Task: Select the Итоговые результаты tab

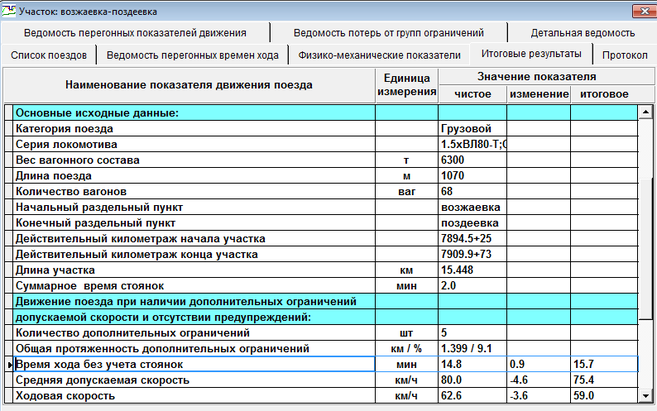Action: [531, 54]
